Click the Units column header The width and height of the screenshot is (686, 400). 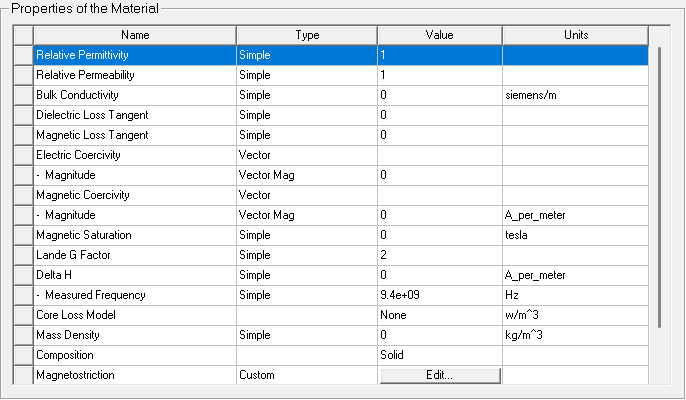pyautogui.click(x=576, y=35)
